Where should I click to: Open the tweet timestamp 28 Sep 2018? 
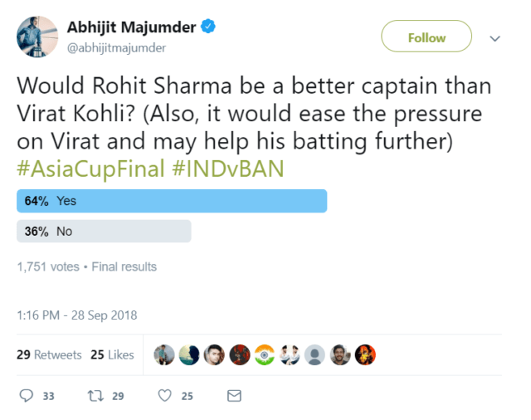[76, 315]
